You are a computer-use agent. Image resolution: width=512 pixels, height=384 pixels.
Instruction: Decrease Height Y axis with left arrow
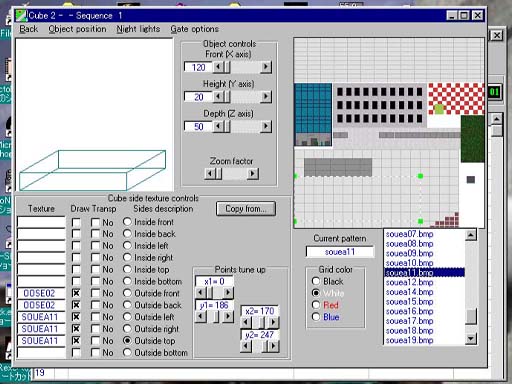[218, 97]
